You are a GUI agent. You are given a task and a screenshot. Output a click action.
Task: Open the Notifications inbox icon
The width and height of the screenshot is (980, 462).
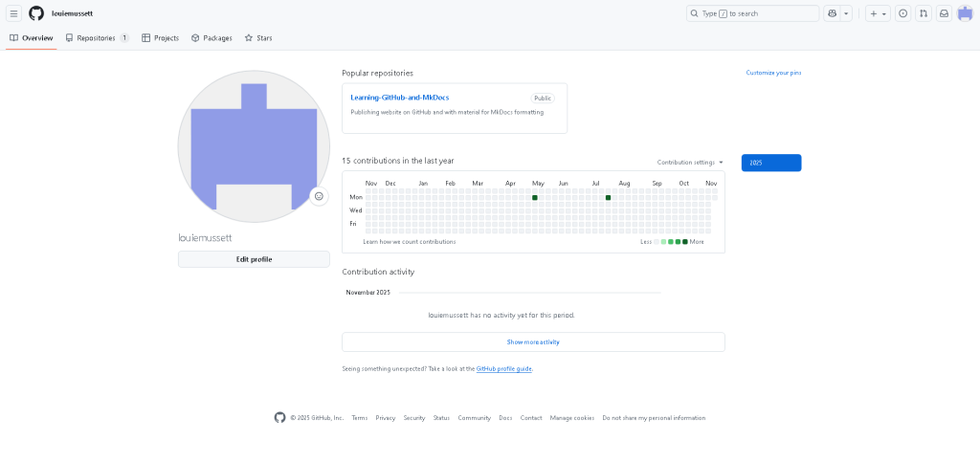[x=944, y=13]
